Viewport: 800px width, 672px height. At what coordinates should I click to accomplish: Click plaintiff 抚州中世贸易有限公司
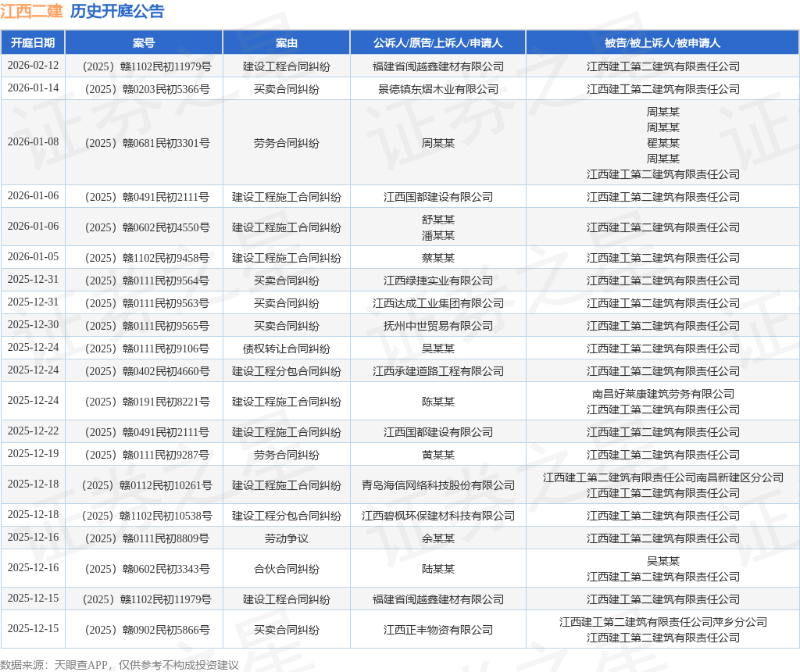click(x=437, y=326)
